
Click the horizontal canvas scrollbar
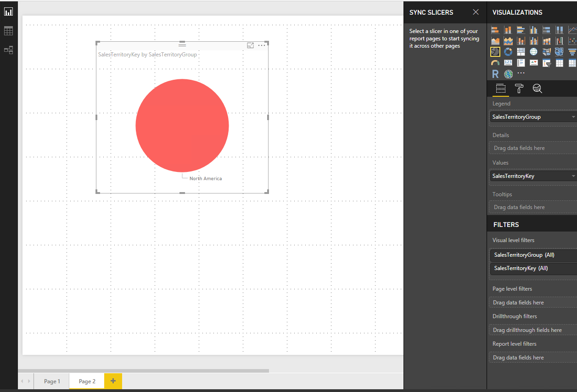143,370
